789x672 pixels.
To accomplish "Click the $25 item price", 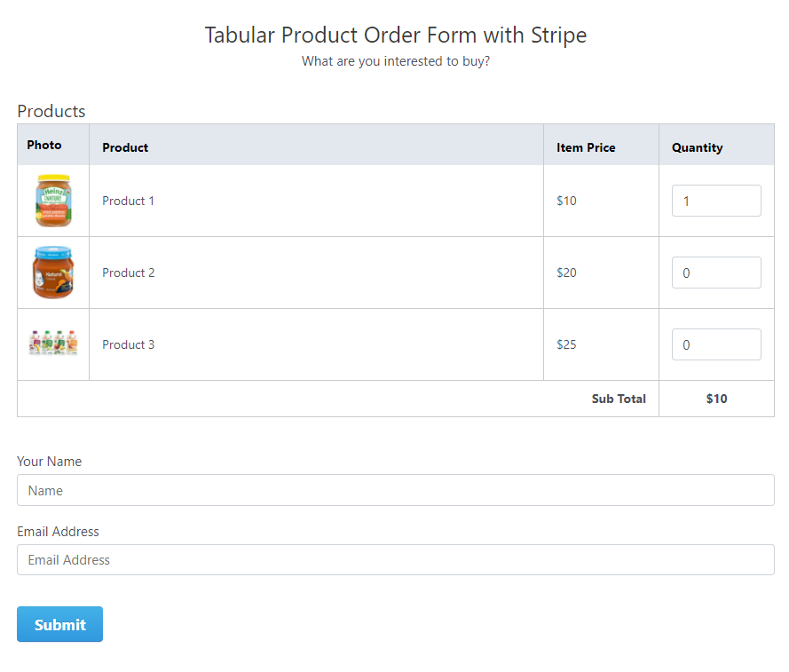I will pos(566,344).
